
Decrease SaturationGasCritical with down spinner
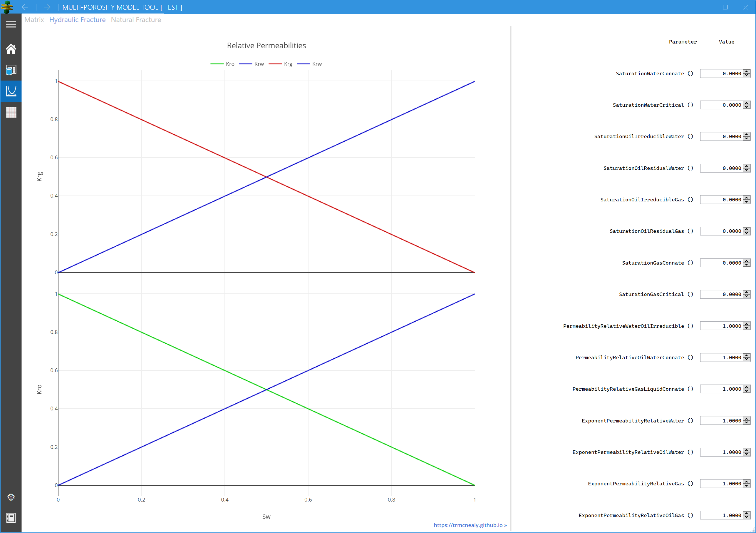(747, 296)
